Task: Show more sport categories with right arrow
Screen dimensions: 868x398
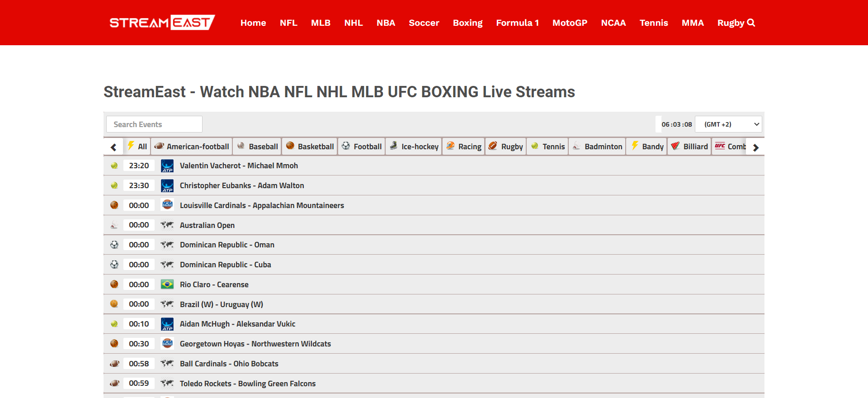Action: click(755, 147)
